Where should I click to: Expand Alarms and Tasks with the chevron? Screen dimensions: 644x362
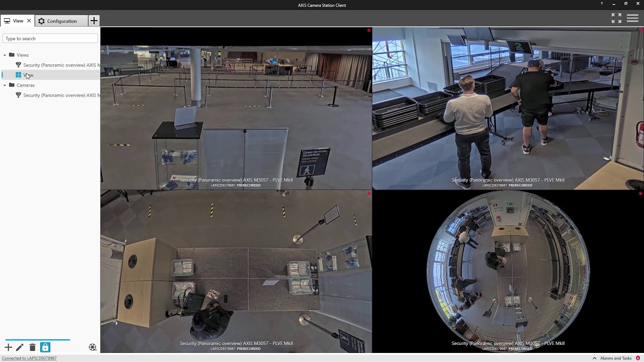pos(595,358)
